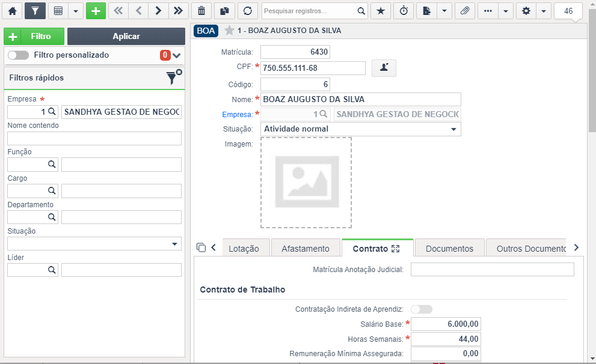This screenshot has height=364, width=596.
Task: Open the stopwatch timer icon
Action: [x=404, y=11]
